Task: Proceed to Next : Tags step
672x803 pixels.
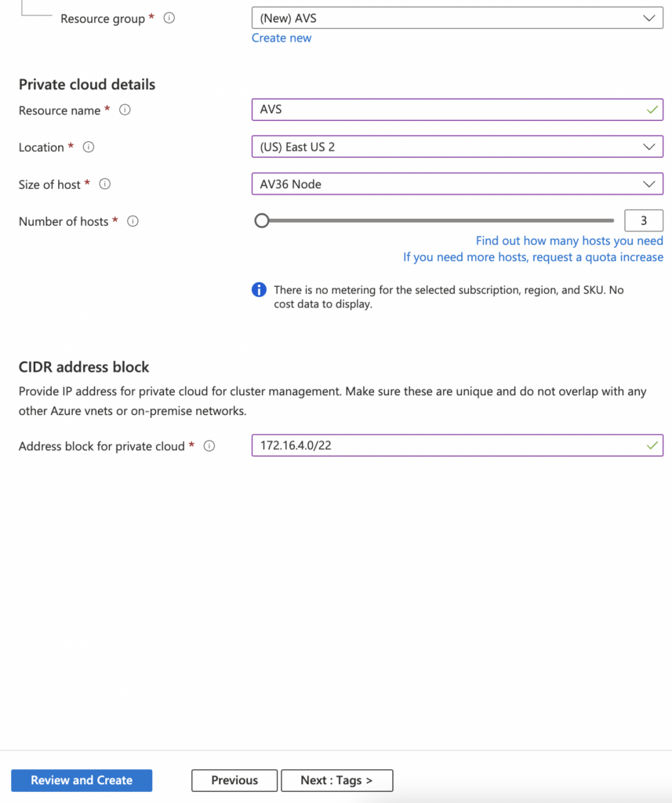Action: point(336,780)
